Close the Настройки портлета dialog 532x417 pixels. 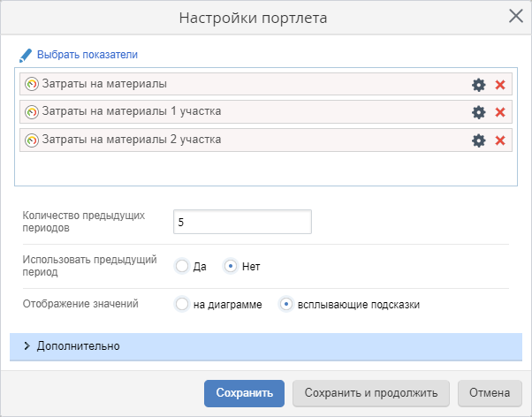coord(515,16)
